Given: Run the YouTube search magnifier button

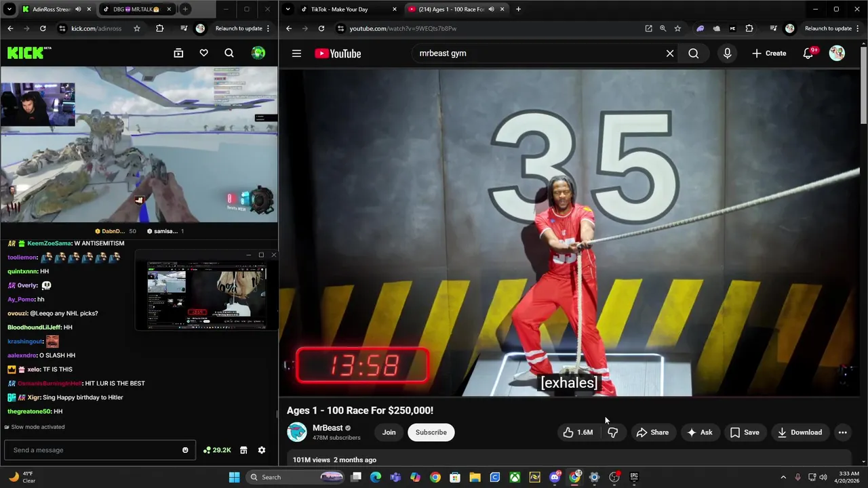Looking at the screenshot, I should (693, 54).
